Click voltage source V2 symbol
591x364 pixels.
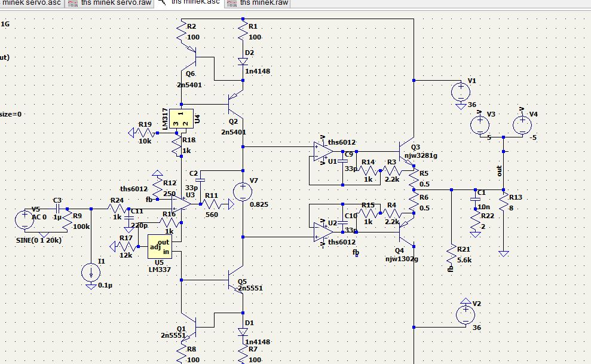[x=466, y=314]
